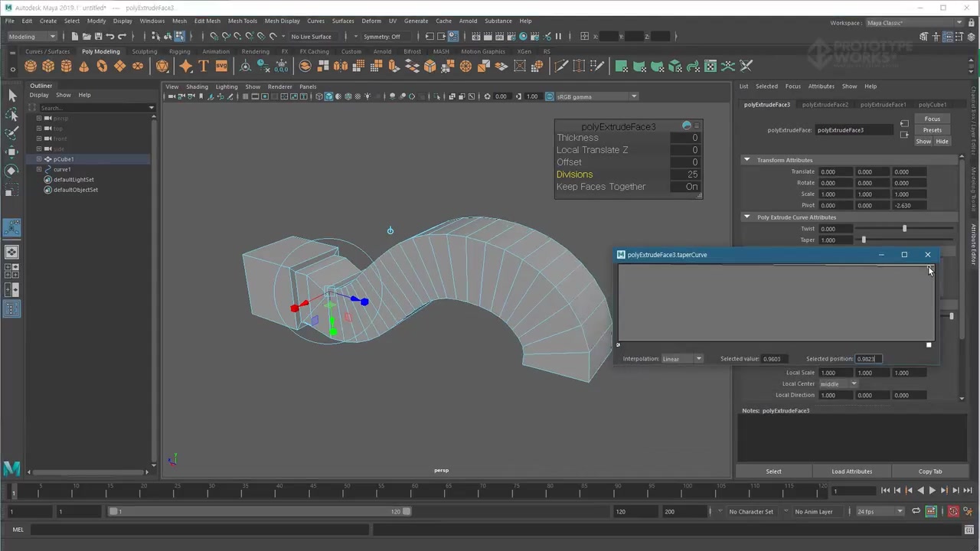Open the Mesh Tools menu
This screenshot has height=551, width=980.
click(242, 21)
